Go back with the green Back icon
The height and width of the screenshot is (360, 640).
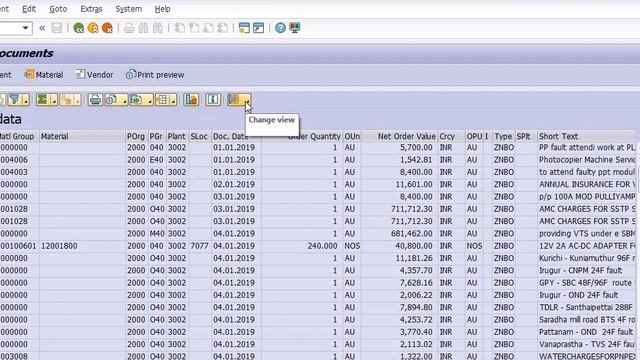(78, 28)
